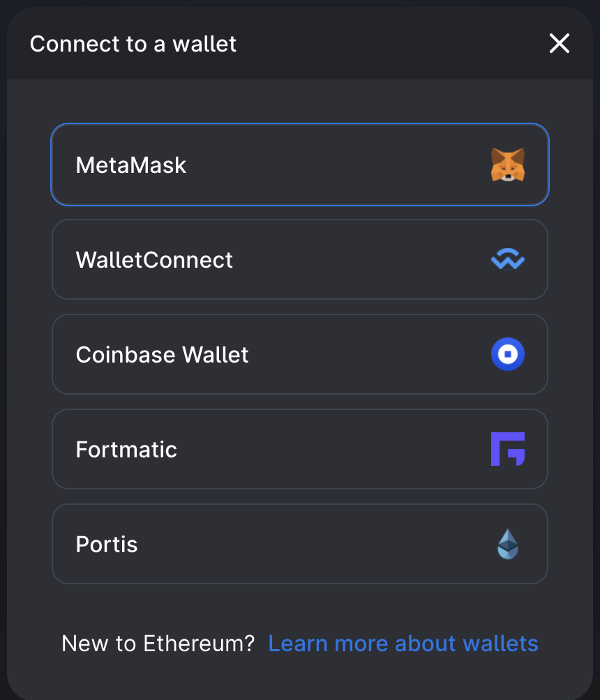600x700 pixels.
Task: Click the WalletConnect text label
Action: click(x=154, y=260)
